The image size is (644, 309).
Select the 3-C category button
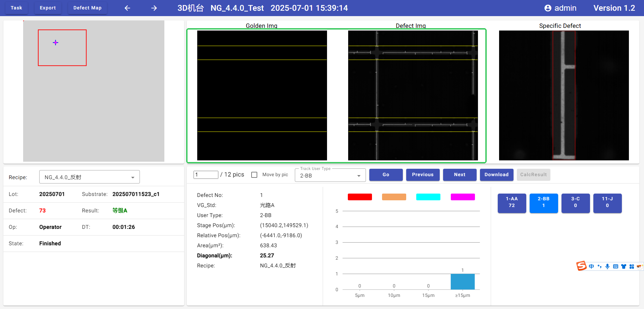(576, 203)
